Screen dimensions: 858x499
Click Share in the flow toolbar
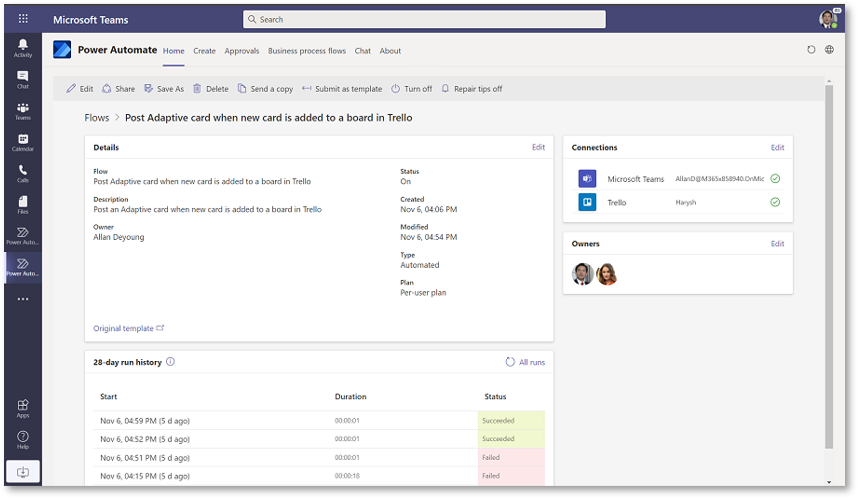(119, 89)
